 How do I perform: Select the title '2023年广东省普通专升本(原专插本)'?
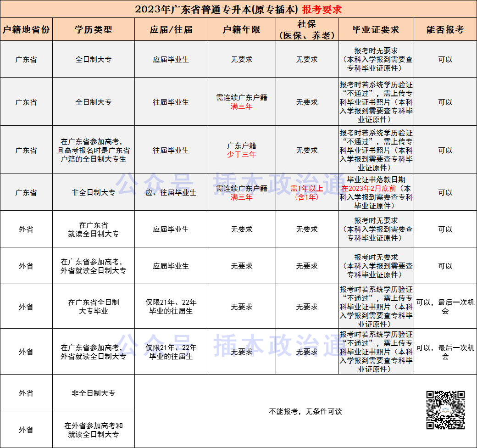pos(216,10)
